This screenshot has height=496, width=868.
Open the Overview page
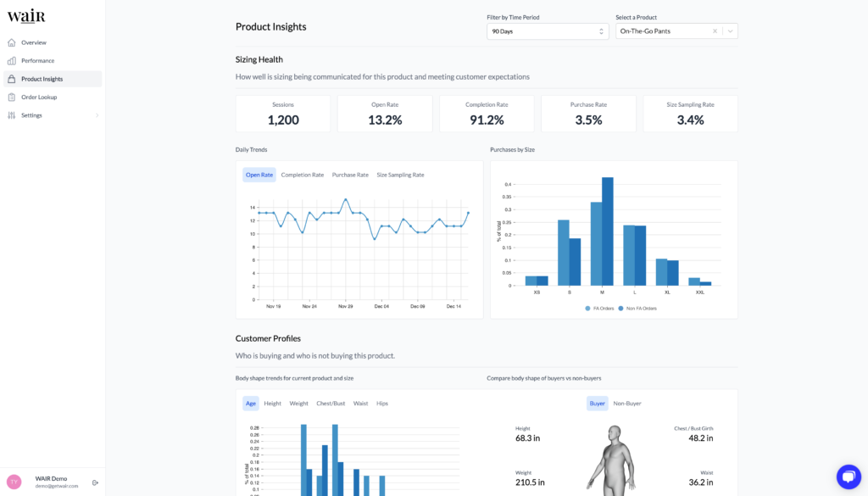53,42
